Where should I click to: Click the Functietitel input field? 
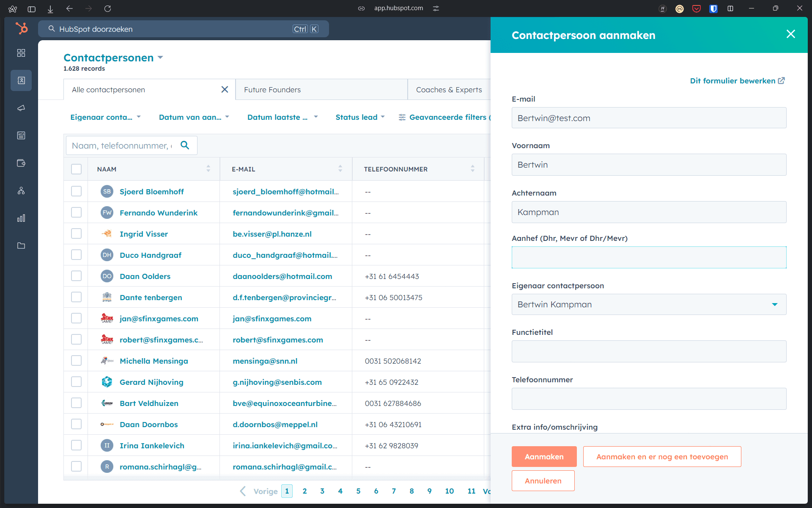[649, 351]
